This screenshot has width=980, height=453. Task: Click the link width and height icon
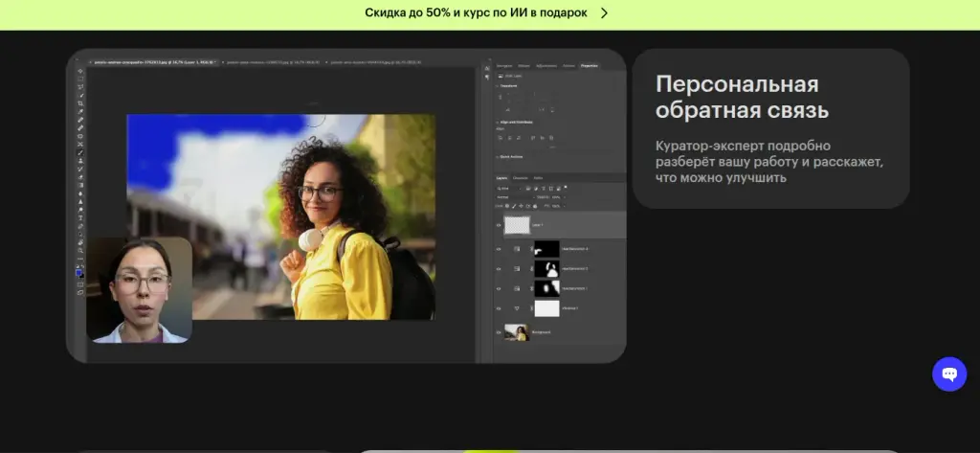(x=500, y=97)
